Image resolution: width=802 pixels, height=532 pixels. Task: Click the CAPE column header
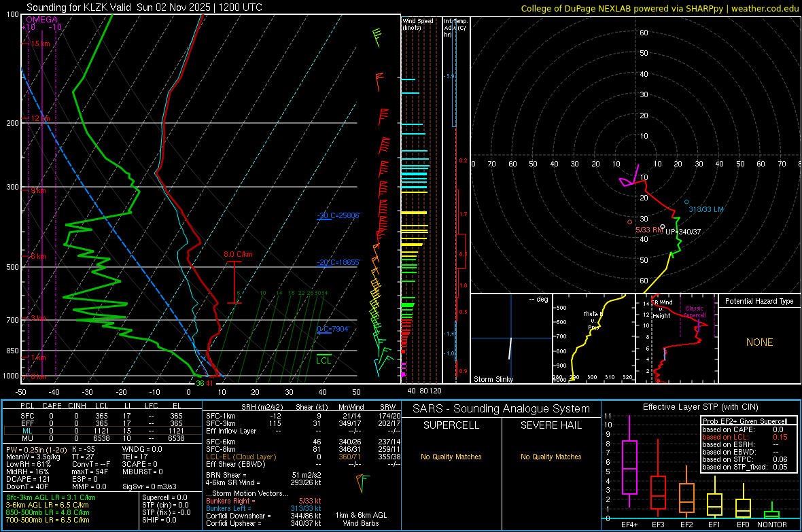(x=52, y=406)
